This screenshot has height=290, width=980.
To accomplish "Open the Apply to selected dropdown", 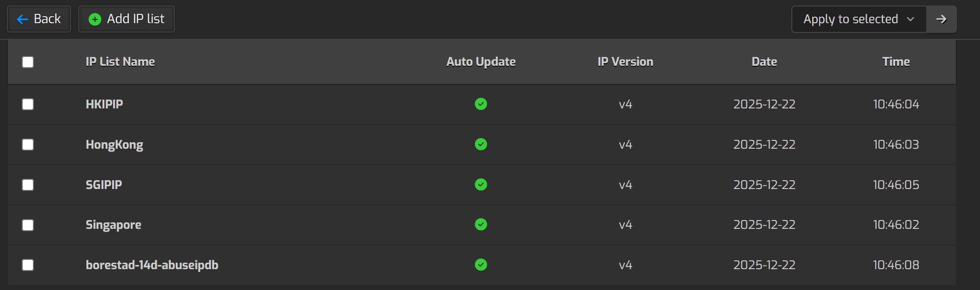I will tap(859, 19).
